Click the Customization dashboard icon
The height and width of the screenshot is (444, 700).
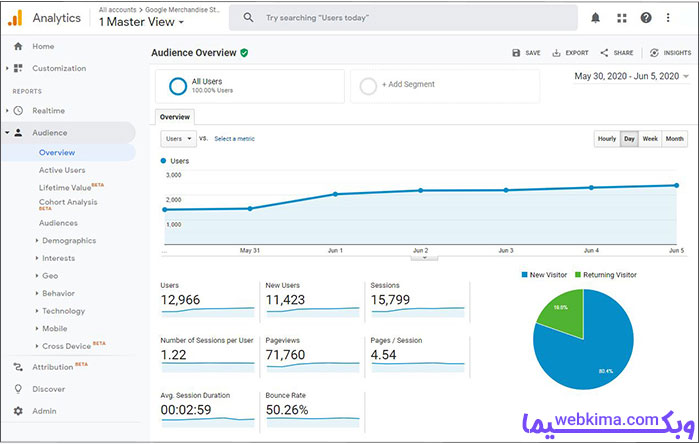[18, 68]
